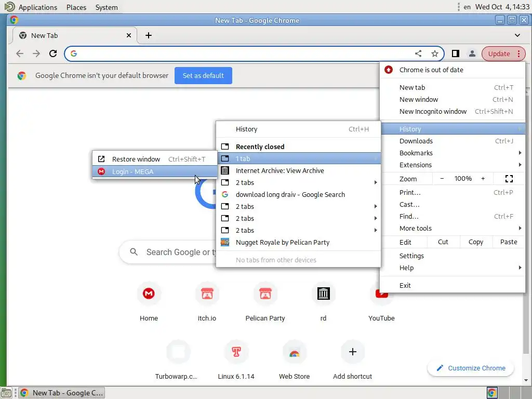Click the en keyboard layout indicator
This screenshot has width=532, height=399.
pos(467,7)
